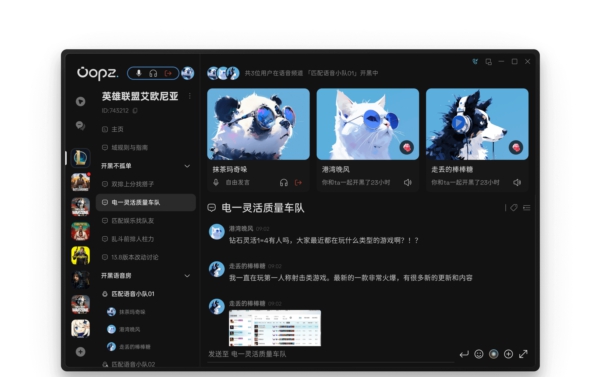The width and height of the screenshot is (600, 377).
Task: Open the white cat card of 港湾晚风
Action: 368,124
